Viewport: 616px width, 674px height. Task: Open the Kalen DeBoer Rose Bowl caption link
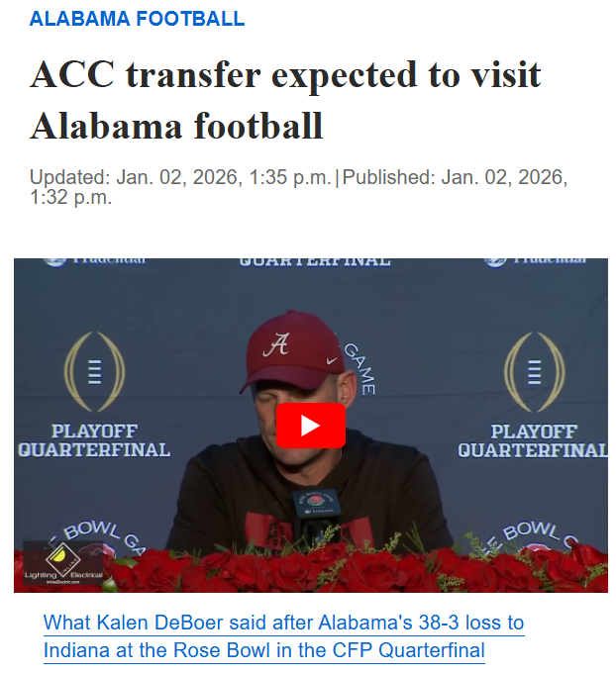[x=283, y=636]
